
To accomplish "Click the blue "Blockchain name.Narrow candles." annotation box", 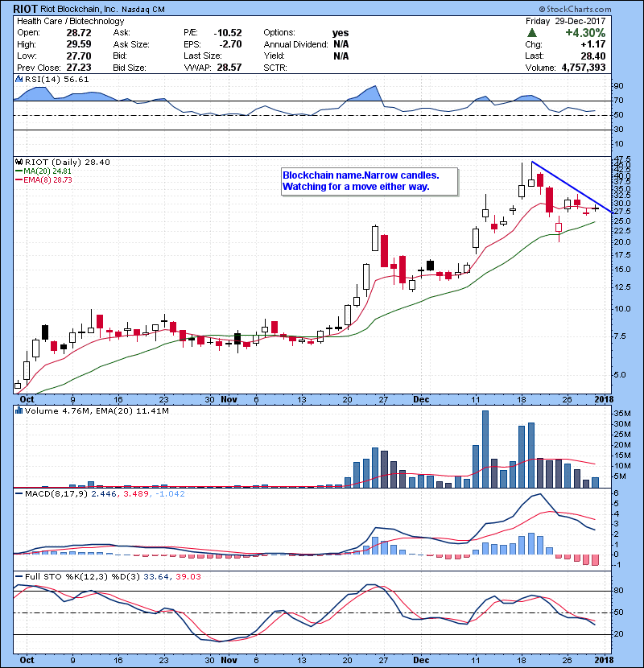I will (x=369, y=181).
